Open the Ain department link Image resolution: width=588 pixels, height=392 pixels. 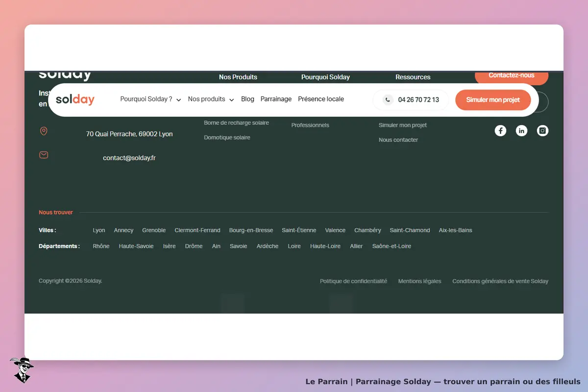pyautogui.click(x=216, y=246)
